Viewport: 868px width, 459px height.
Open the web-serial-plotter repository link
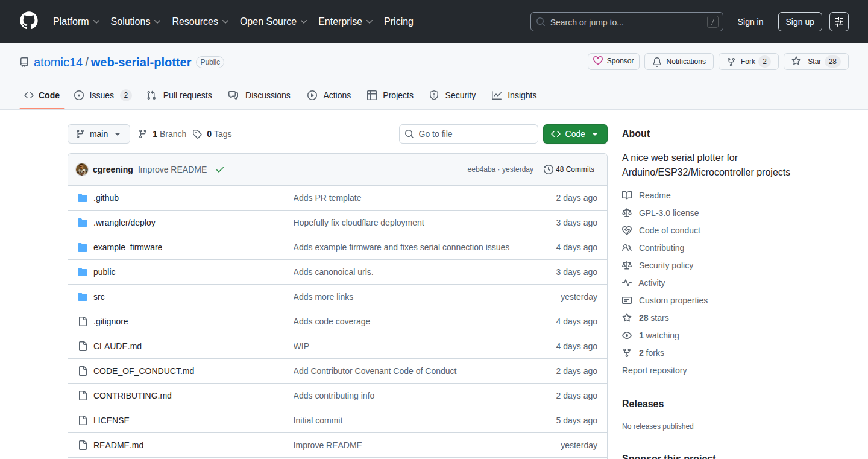click(141, 62)
